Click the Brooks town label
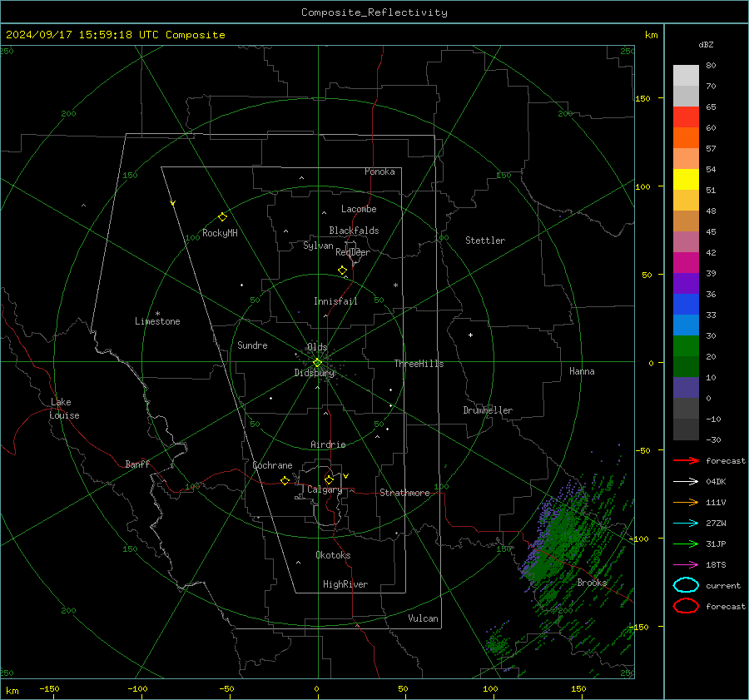749x700 pixels. coord(592,583)
